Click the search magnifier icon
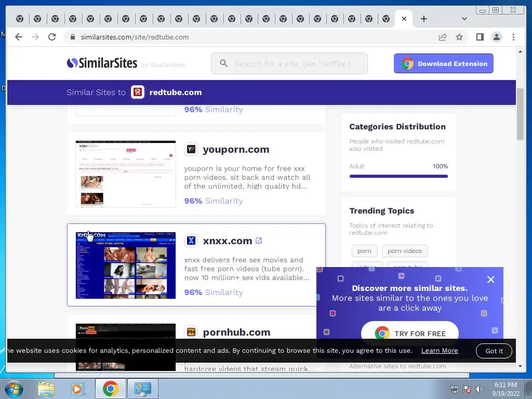 click(x=223, y=63)
